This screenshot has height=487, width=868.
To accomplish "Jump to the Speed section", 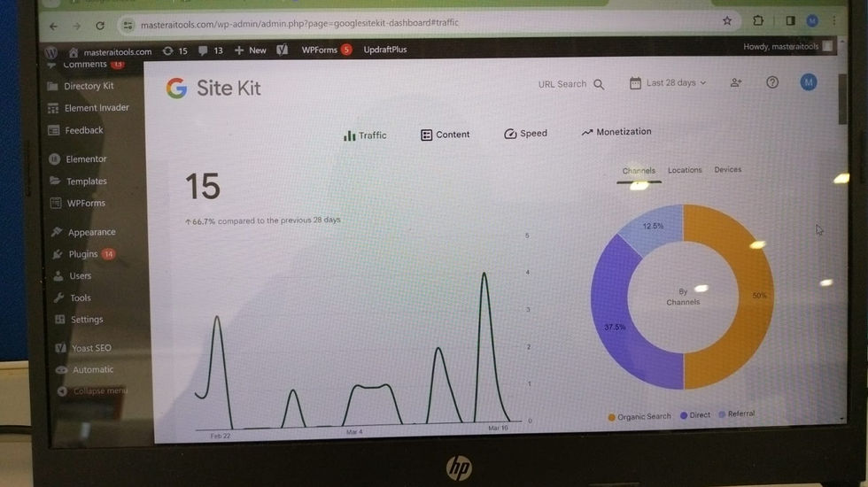I will click(x=525, y=134).
